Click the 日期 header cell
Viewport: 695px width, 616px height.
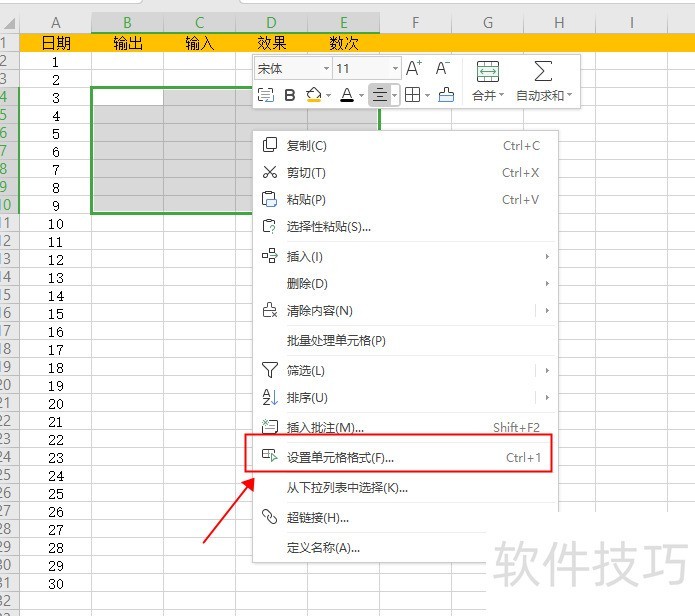click(x=55, y=43)
